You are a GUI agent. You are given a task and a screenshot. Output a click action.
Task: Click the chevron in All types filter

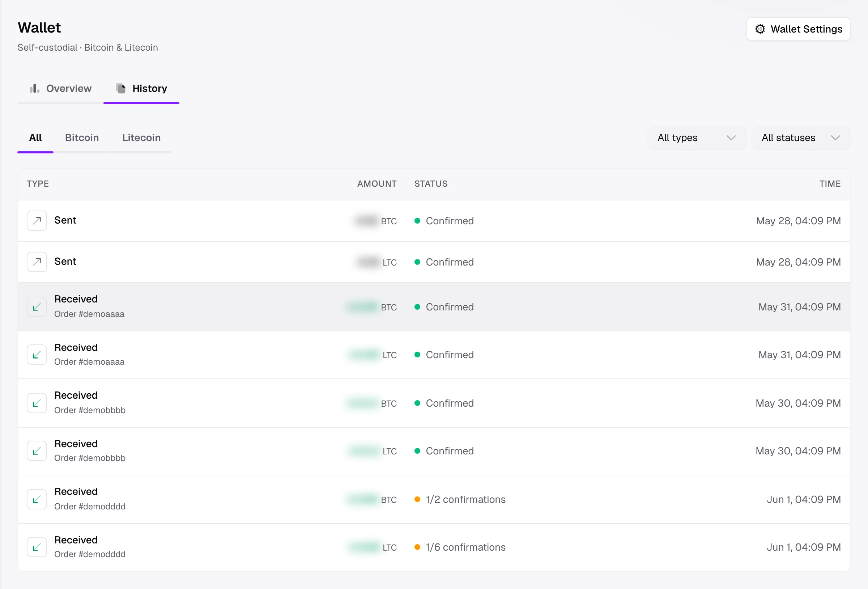tap(731, 138)
